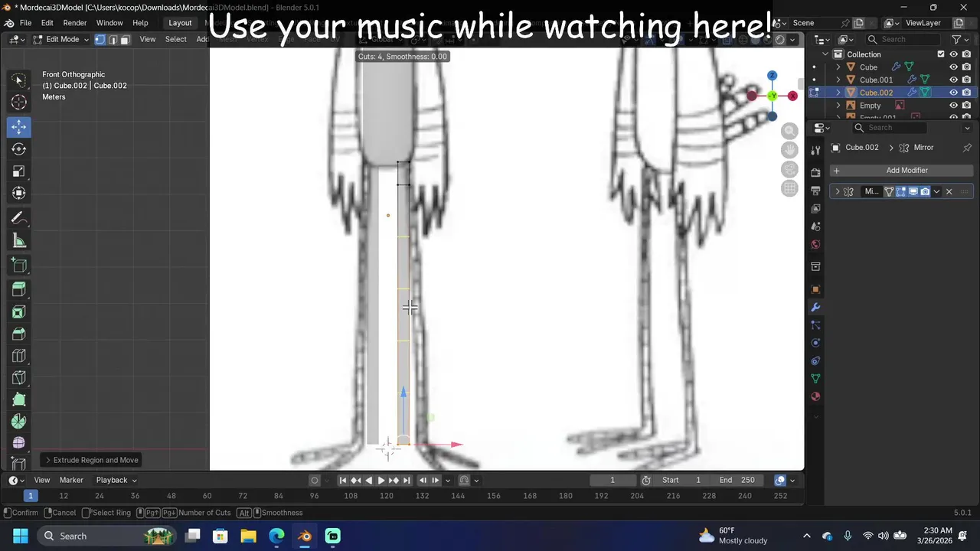This screenshot has width=980, height=551.
Task: Hide Cube in viewport via eye icon
Action: pyautogui.click(x=954, y=67)
